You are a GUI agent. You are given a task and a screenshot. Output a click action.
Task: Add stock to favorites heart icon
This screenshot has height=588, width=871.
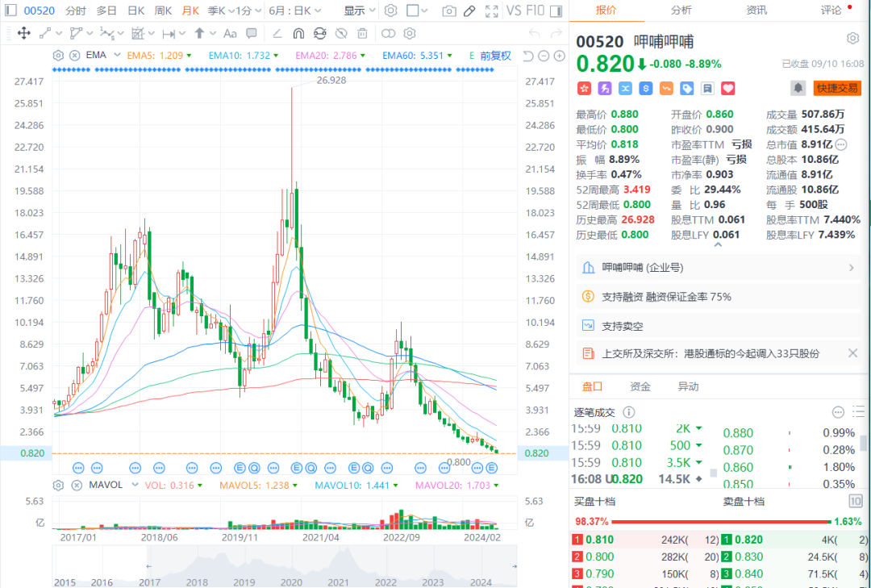pyautogui.click(x=727, y=88)
